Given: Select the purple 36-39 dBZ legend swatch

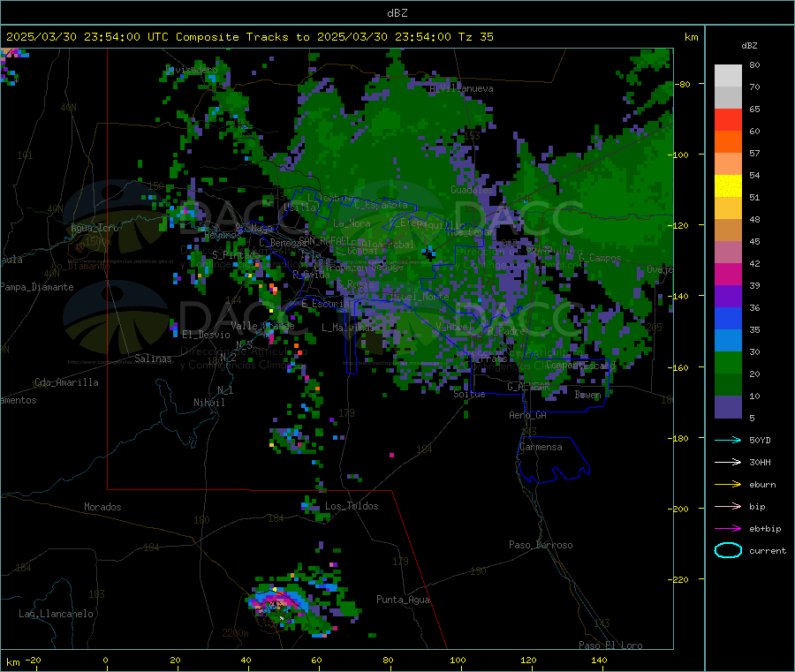Looking at the screenshot, I should [x=728, y=297].
